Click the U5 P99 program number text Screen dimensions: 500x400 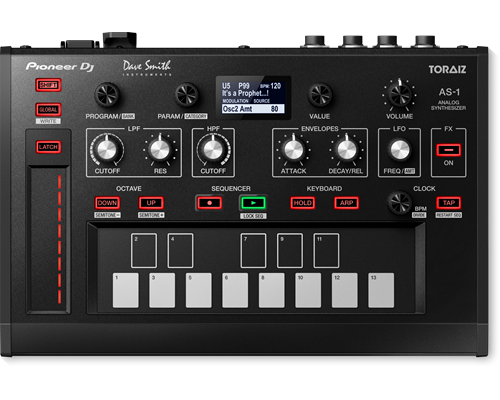coord(236,86)
